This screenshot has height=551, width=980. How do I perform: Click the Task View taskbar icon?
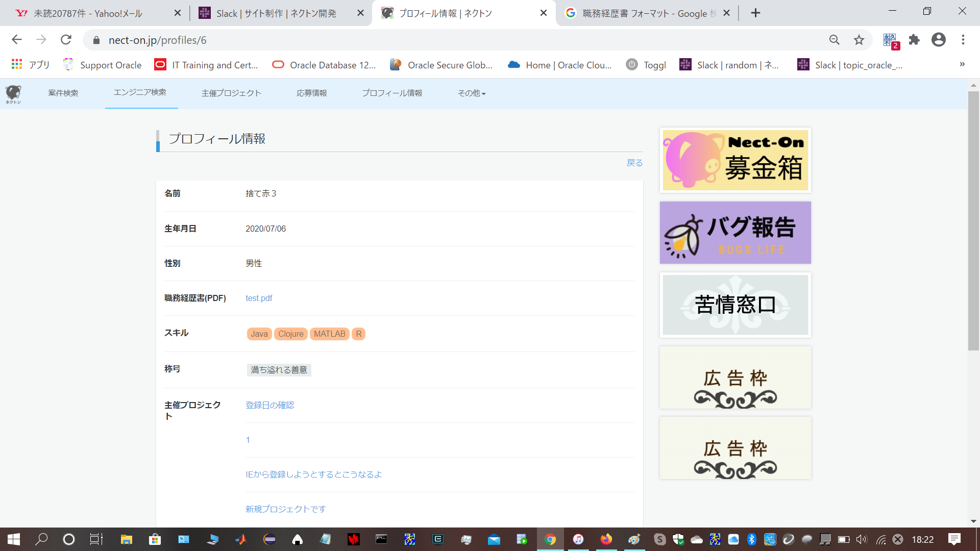[x=96, y=539]
